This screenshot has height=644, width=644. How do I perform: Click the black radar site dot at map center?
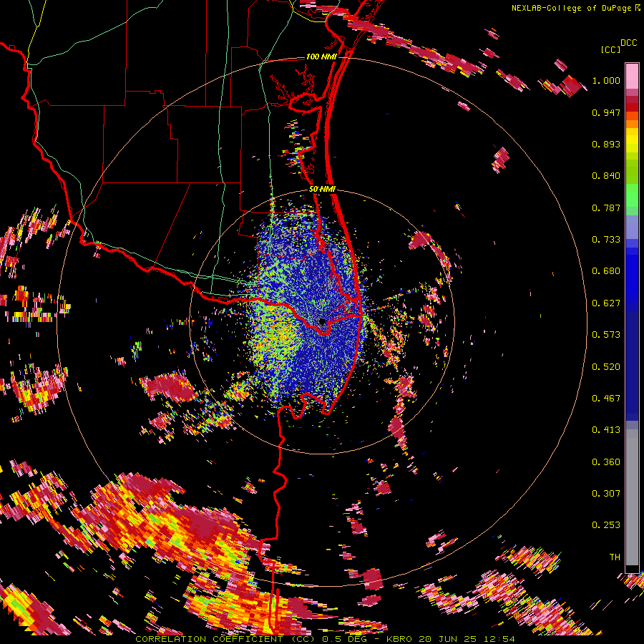[322, 321]
